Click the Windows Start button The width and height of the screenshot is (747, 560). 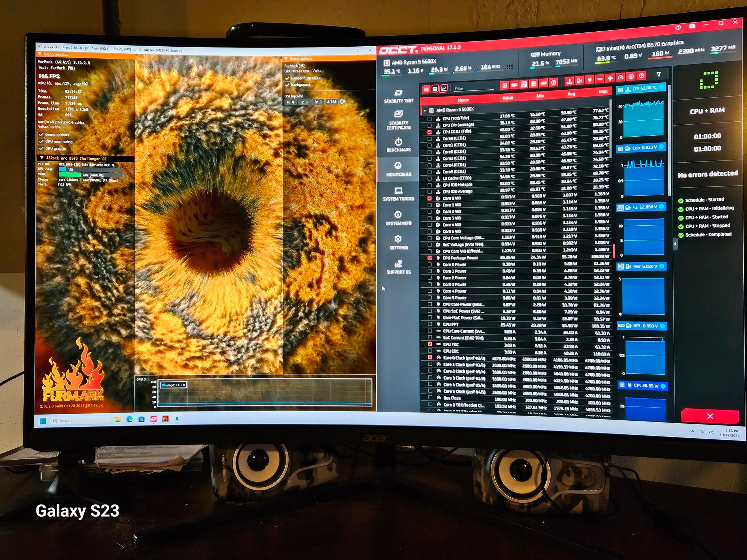pos(43,421)
